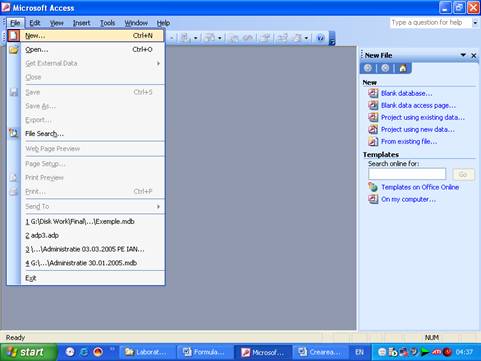Image resolution: width=481 pixels, height=361 pixels.
Task: Click the Help question mark toolbar icon
Action: click(320, 38)
